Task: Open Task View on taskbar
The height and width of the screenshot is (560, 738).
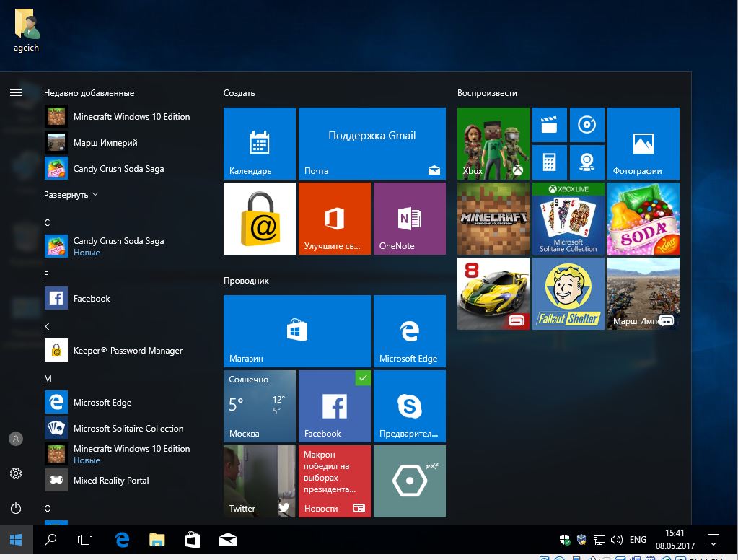Action: point(85,540)
